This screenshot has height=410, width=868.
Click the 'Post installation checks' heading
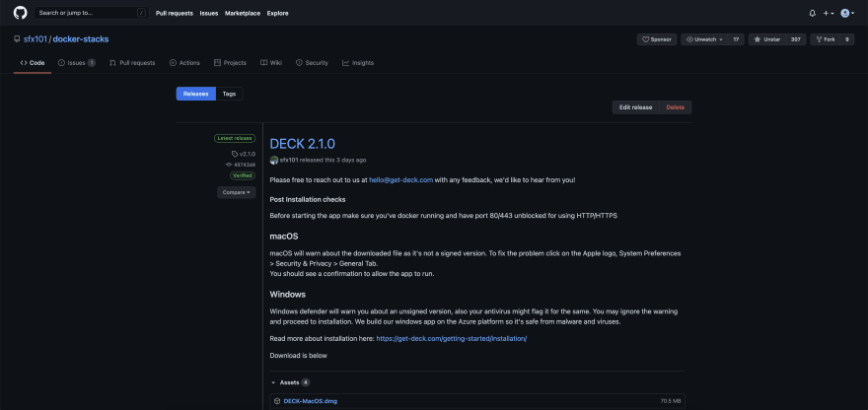pos(308,199)
